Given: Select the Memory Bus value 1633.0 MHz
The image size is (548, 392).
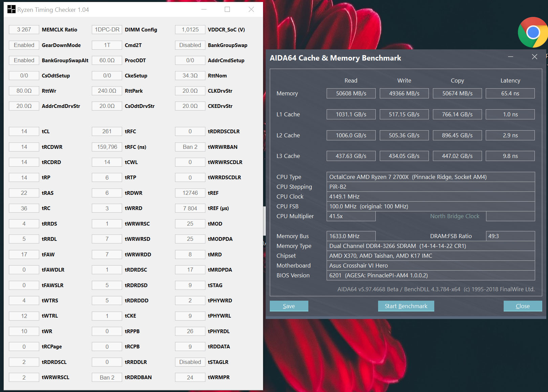Looking at the screenshot, I should pos(351,236).
